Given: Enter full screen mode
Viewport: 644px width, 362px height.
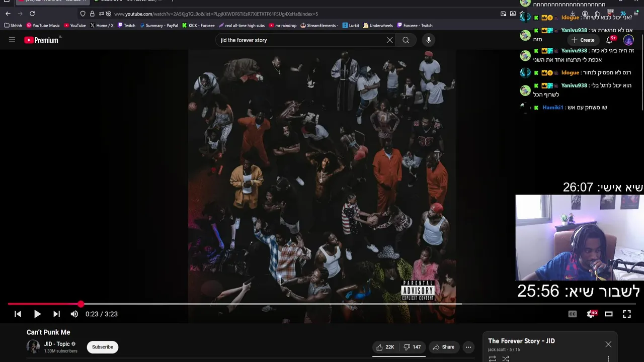Looking at the screenshot, I should [x=627, y=314].
